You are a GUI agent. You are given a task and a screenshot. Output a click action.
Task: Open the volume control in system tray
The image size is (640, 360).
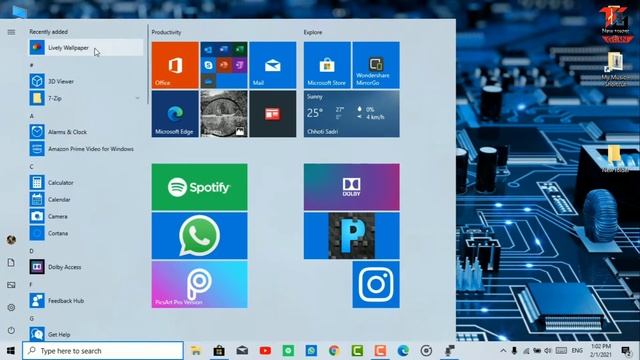click(x=548, y=351)
